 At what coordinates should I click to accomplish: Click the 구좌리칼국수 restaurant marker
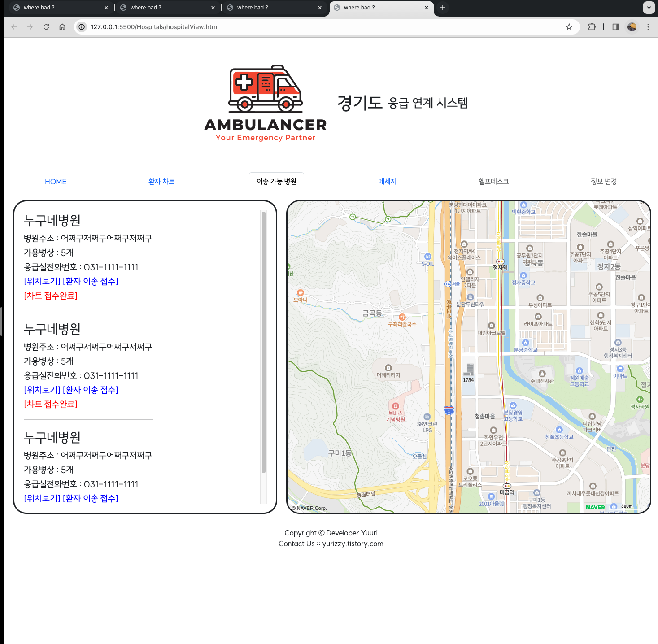[x=402, y=317]
